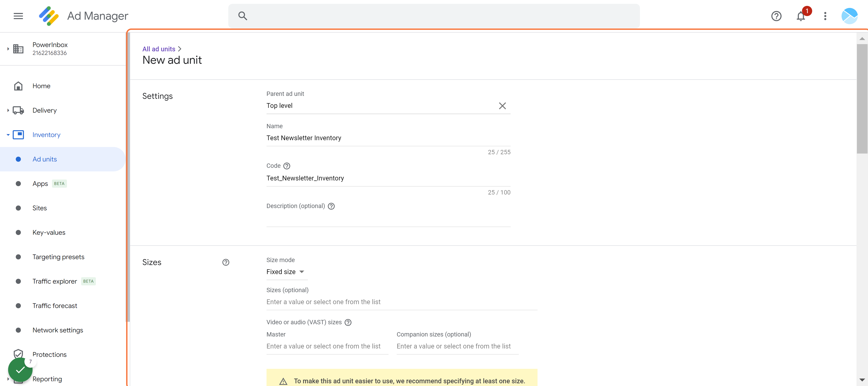Follow the All ad units breadcrumb link
868x386 pixels.
click(159, 49)
